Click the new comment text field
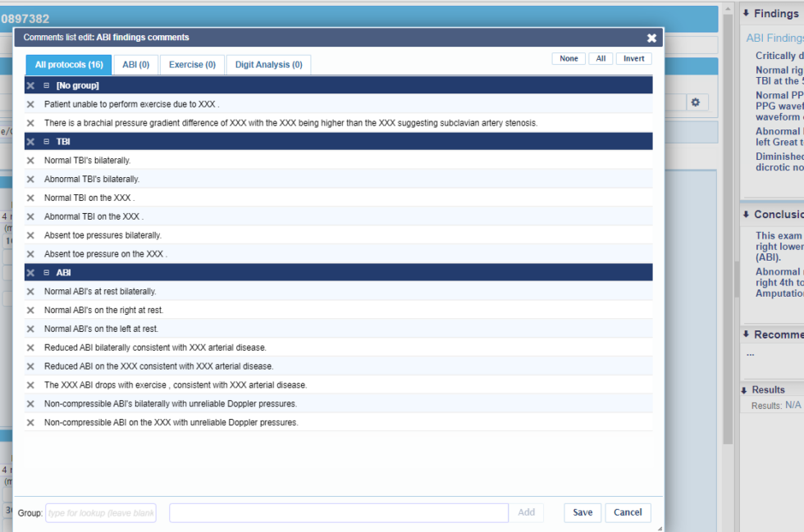804x532 pixels. [x=338, y=512]
